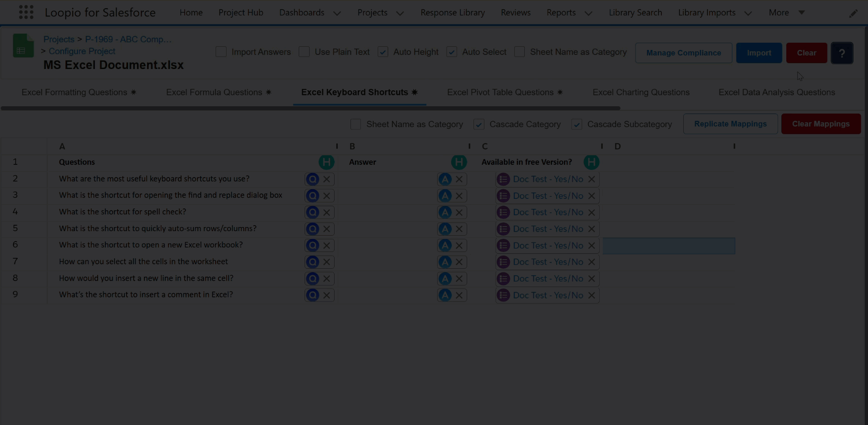Switch to Excel Data Analysis Questions tab
Image resolution: width=868 pixels, height=425 pixels.
tap(777, 92)
